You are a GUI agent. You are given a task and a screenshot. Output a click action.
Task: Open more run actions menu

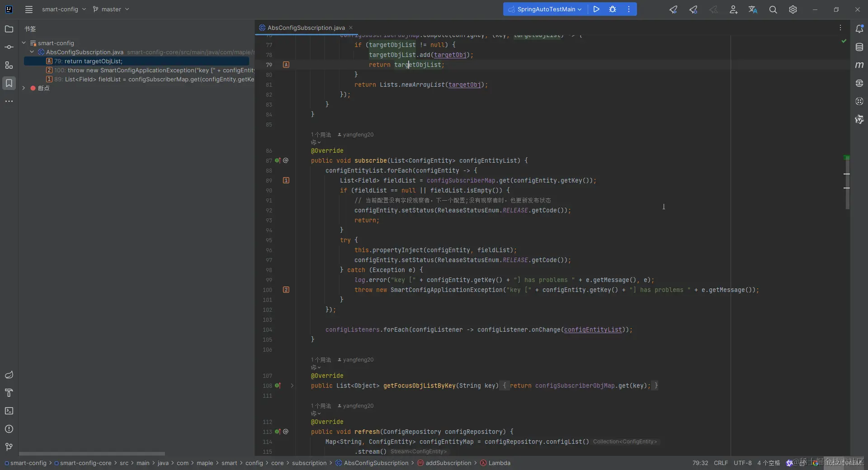629,9
